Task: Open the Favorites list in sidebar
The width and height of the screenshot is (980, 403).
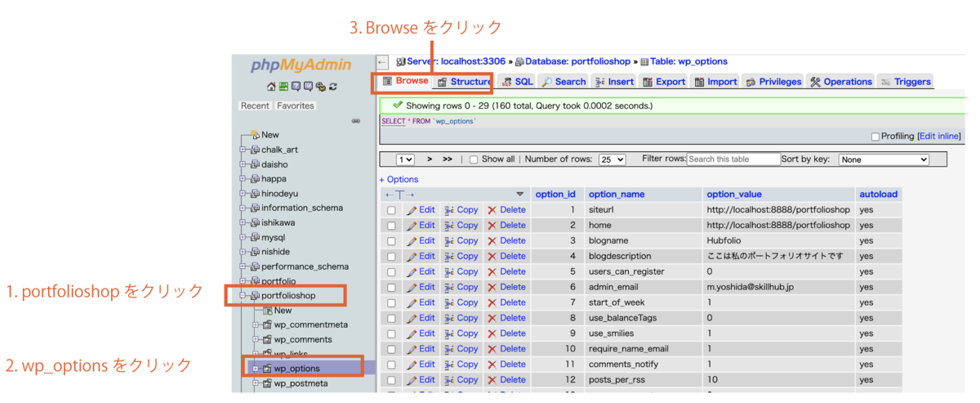Action: (295, 106)
